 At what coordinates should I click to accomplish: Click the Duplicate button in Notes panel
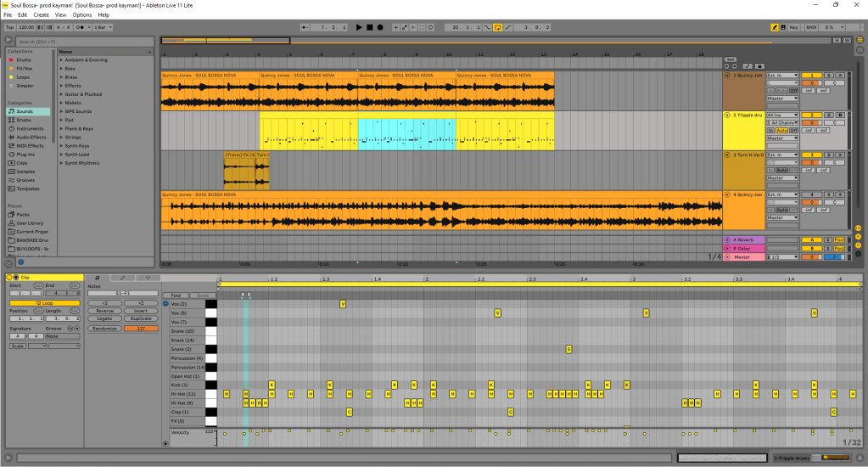coord(141,318)
